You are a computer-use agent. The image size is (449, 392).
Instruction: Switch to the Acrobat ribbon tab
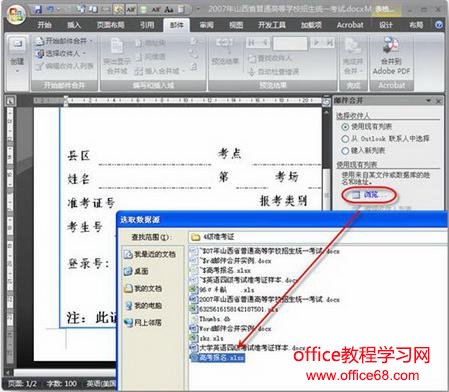[x=350, y=25]
